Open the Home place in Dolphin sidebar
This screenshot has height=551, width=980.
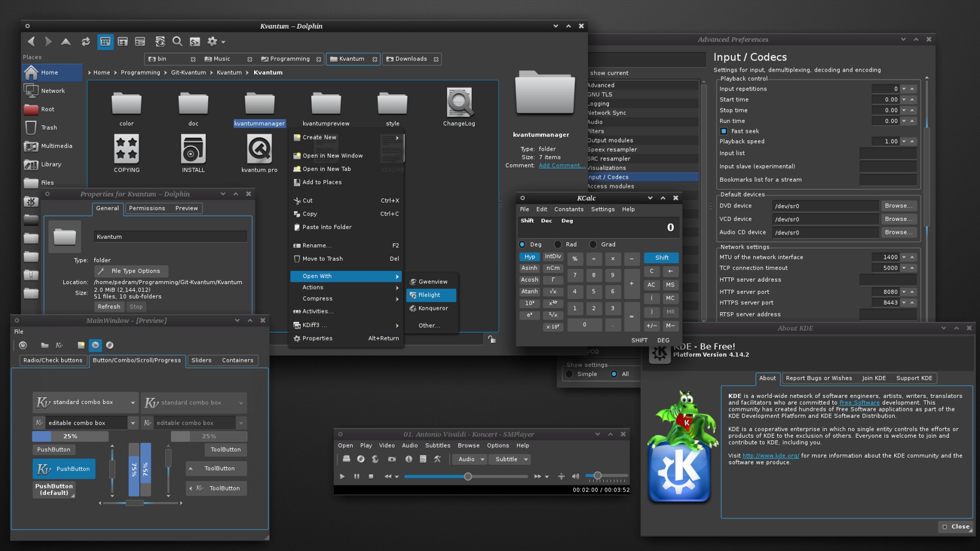click(x=53, y=72)
